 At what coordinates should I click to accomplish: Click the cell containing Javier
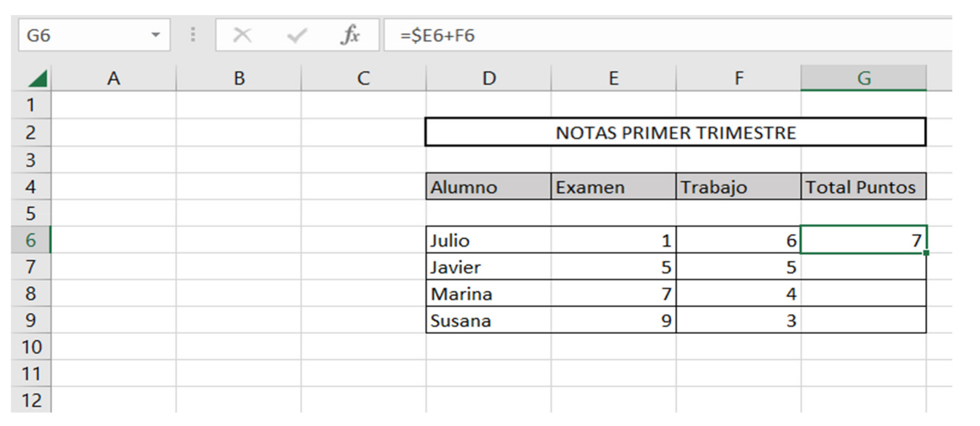[x=488, y=267]
